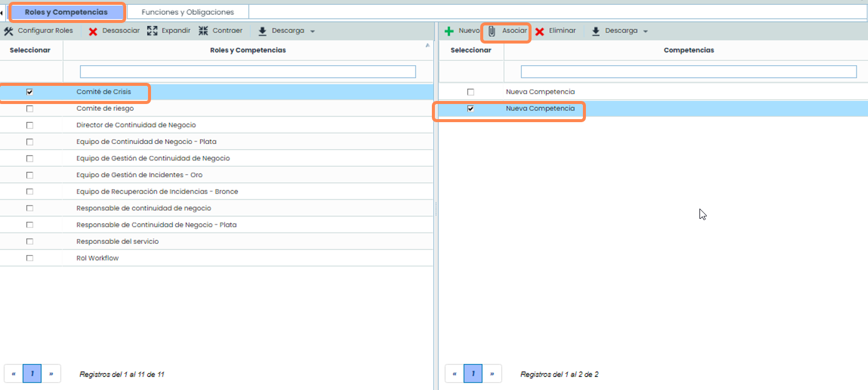
Task: Select the Rol Workflow row
Action: click(97, 258)
